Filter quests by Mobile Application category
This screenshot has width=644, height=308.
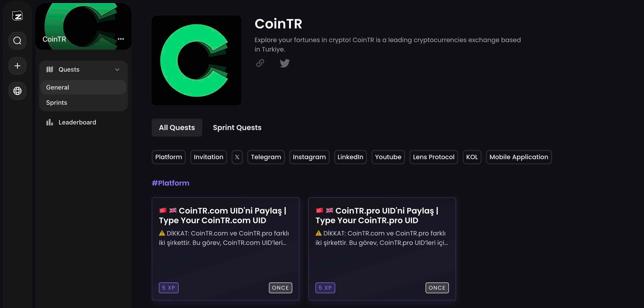[x=519, y=157]
